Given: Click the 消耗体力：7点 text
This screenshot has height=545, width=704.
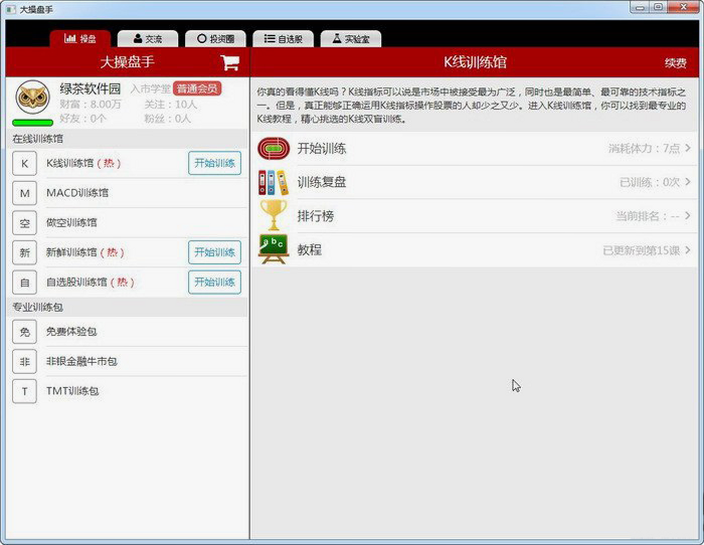Looking at the screenshot, I should [x=644, y=148].
